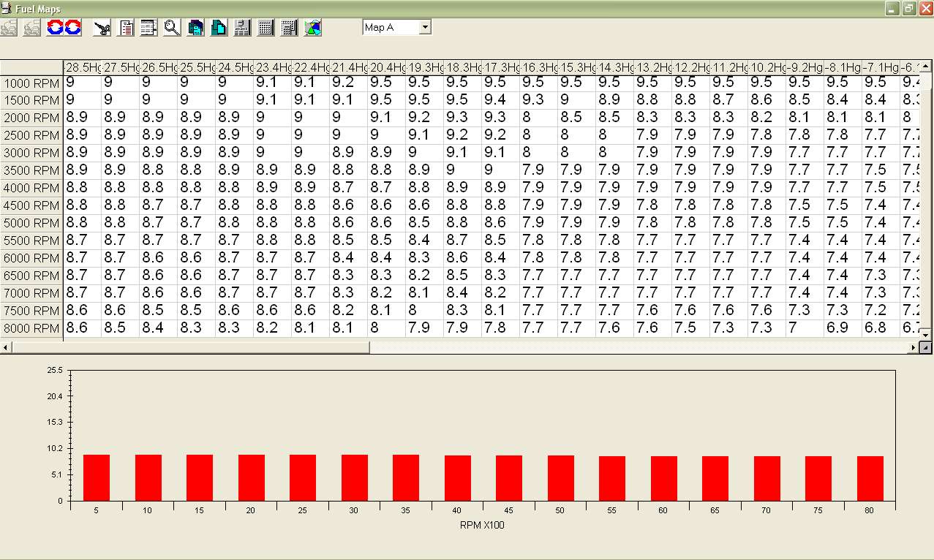Viewport: 934px width, 560px height.
Task: Click the 16.3Hg column header
Action: [539, 67]
